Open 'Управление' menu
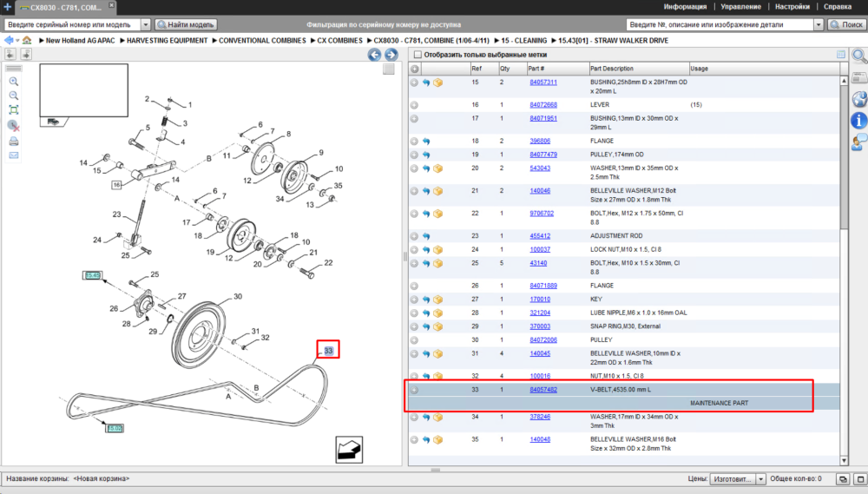This screenshot has height=494, width=868. coord(740,7)
